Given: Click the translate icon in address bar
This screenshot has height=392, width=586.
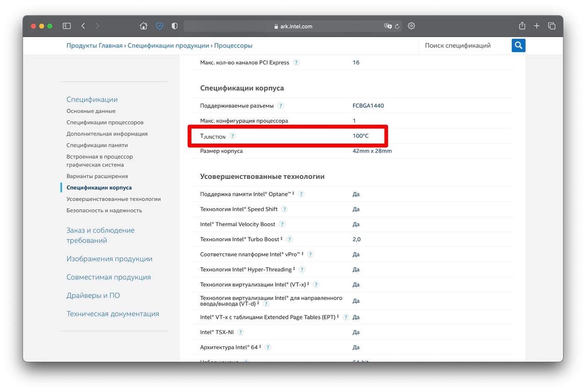Looking at the screenshot, I should (388, 26).
